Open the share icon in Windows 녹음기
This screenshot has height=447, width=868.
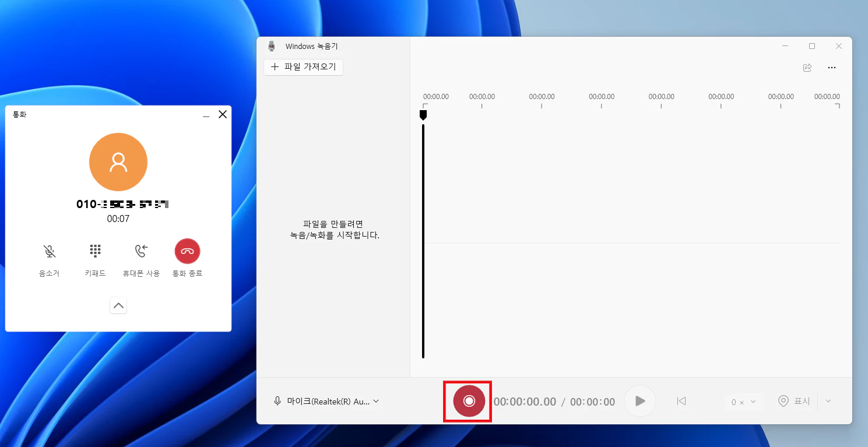click(x=807, y=68)
